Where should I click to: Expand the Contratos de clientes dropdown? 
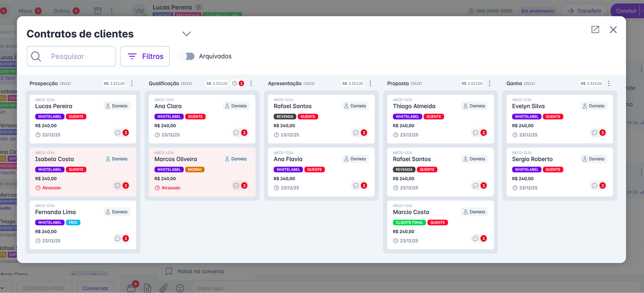pos(186,34)
